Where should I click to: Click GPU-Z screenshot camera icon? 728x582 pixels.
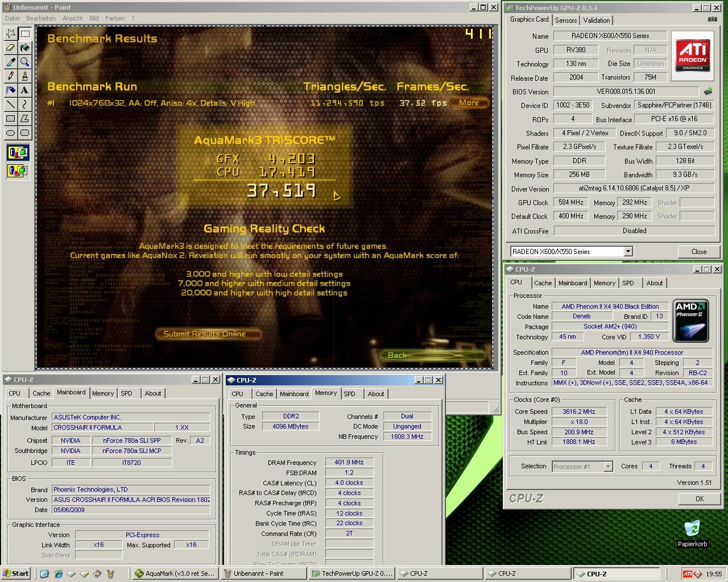(x=712, y=19)
